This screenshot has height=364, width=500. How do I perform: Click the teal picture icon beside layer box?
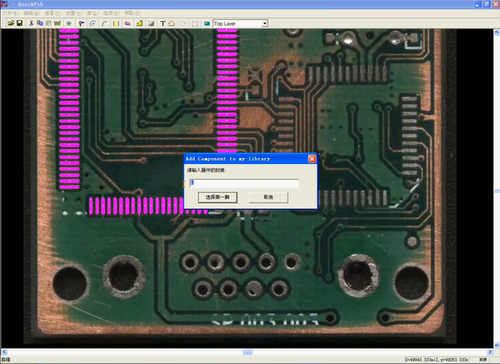point(207,23)
